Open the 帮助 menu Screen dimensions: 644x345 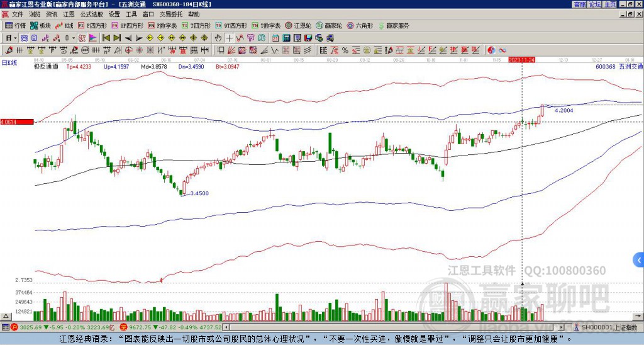tap(194, 14)
